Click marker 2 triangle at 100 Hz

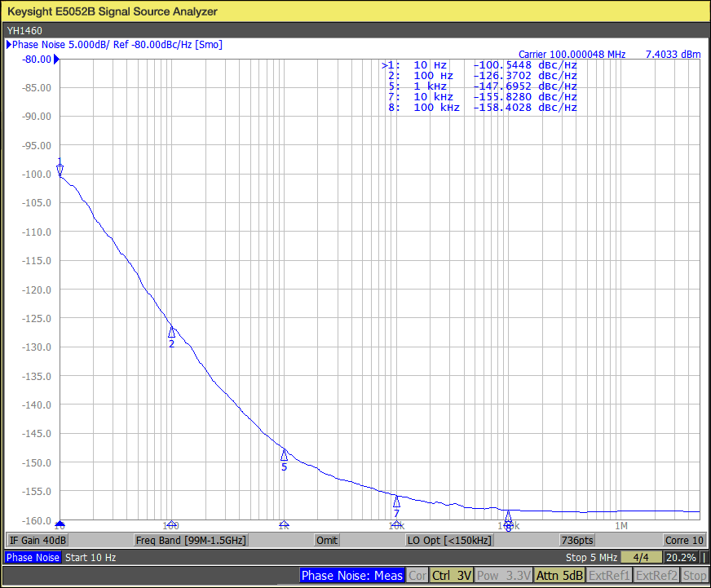(x=171, y=332)
